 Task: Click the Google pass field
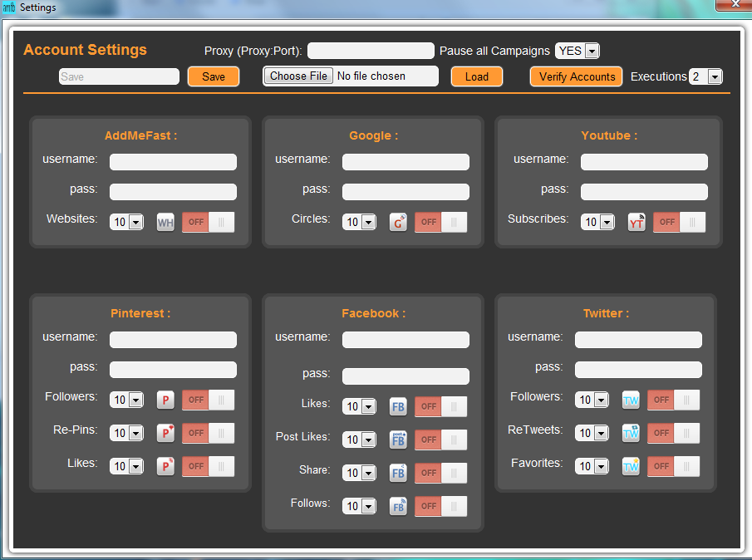click(x=405, y=192)
